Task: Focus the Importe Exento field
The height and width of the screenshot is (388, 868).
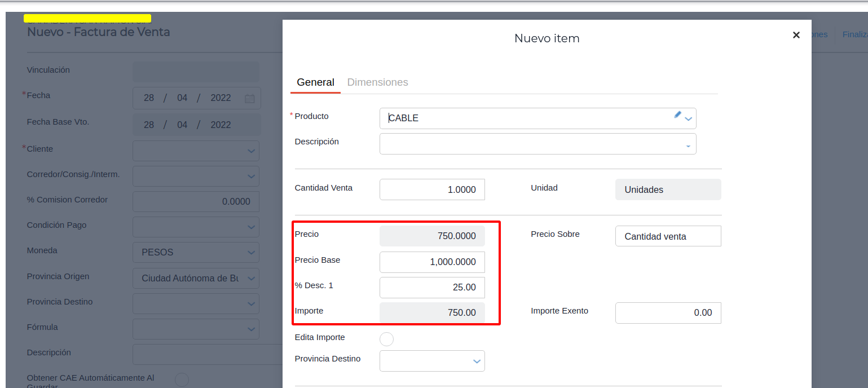Action: (x=668, y=312)
